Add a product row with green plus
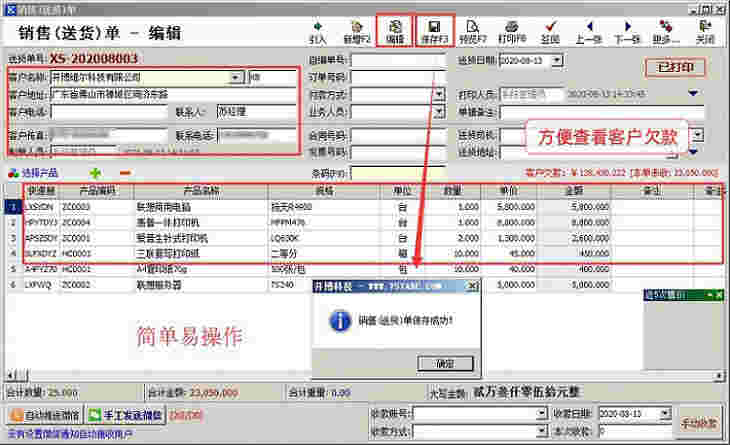730x445 pixels. 95,173
